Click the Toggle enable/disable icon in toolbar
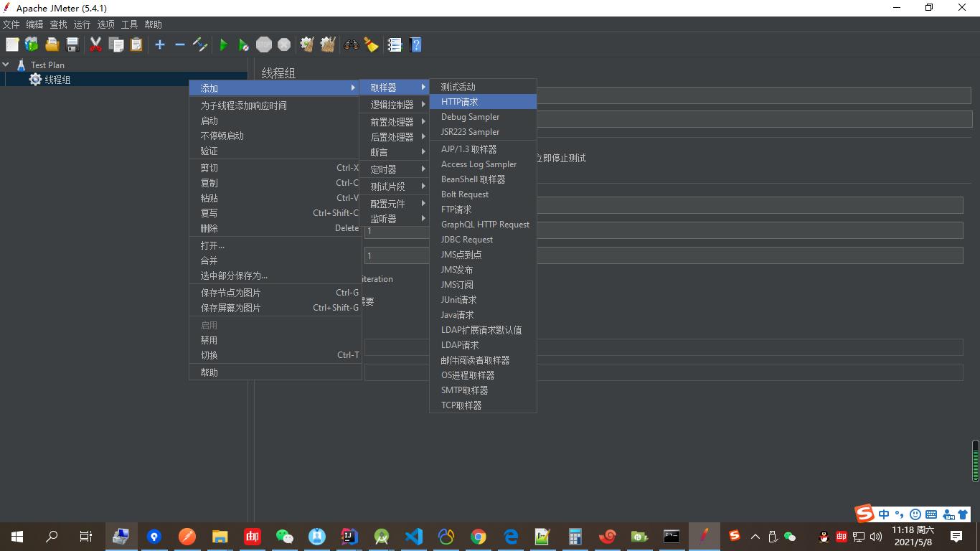Screen dimensions: 980x551 coord(200,44)
